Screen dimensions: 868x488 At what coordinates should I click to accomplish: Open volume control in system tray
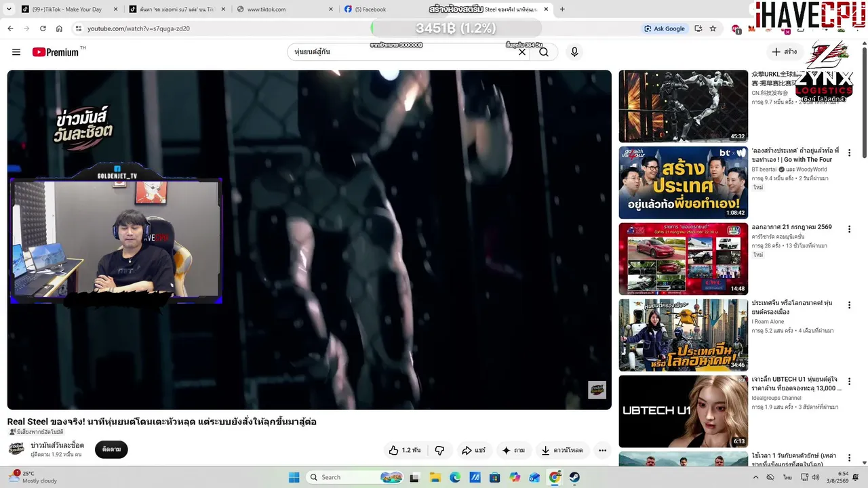(x=816, y=477)
